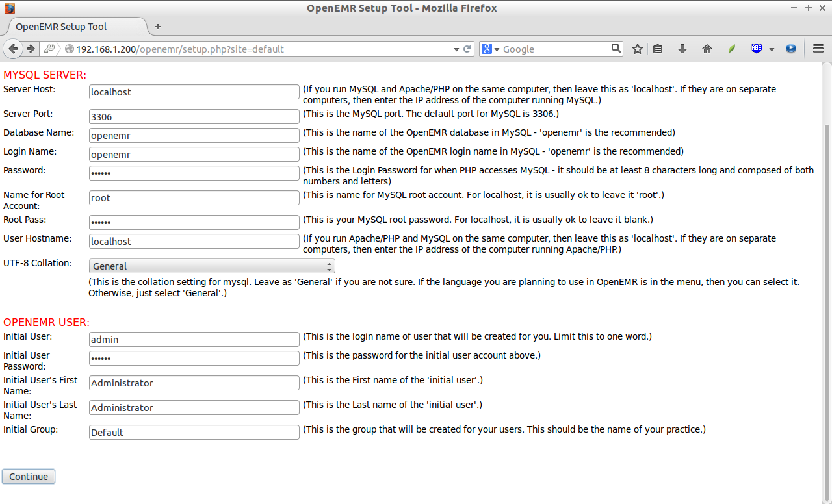Click the Server Port label
This screenshot has height=504, width=832.
(x=28, y=114)
